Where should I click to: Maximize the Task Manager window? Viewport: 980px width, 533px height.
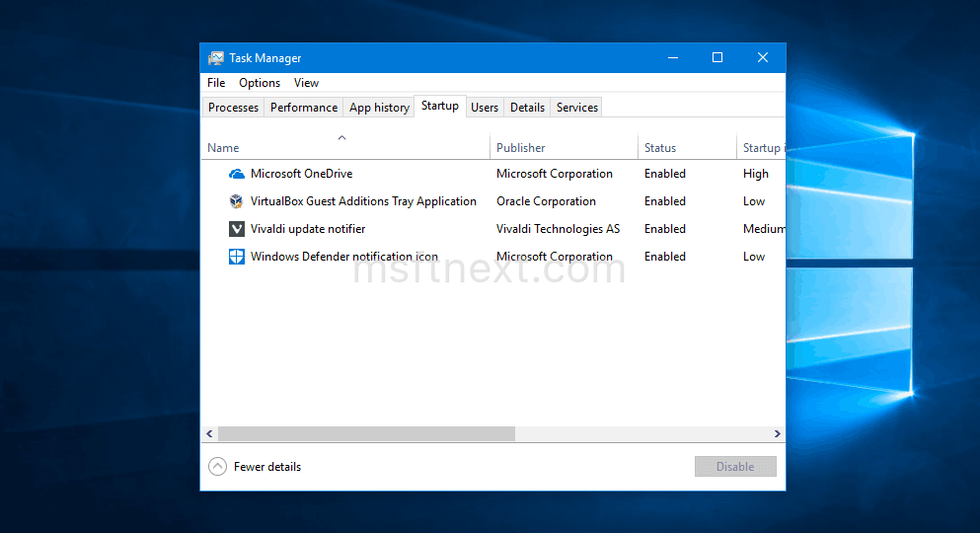[x=717, y=57]
